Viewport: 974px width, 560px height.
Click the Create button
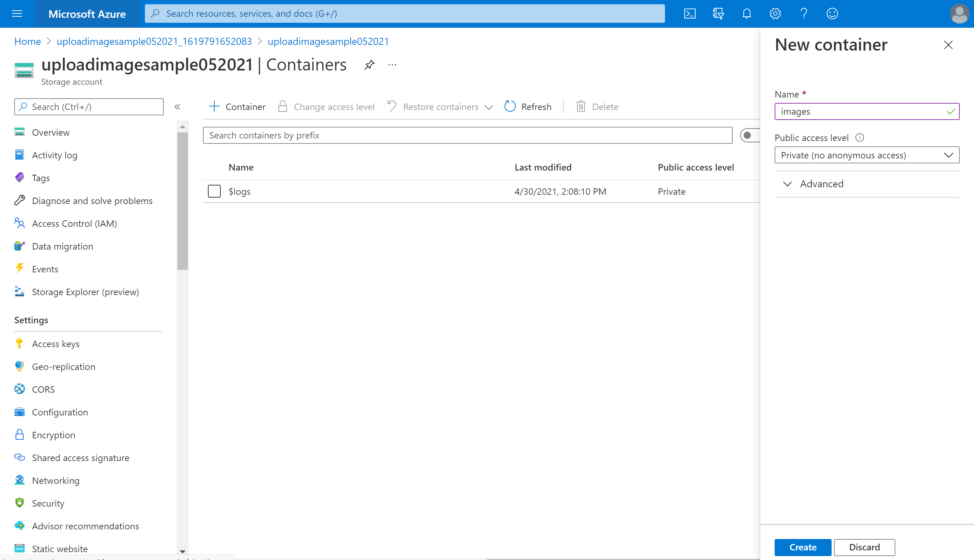803,547
